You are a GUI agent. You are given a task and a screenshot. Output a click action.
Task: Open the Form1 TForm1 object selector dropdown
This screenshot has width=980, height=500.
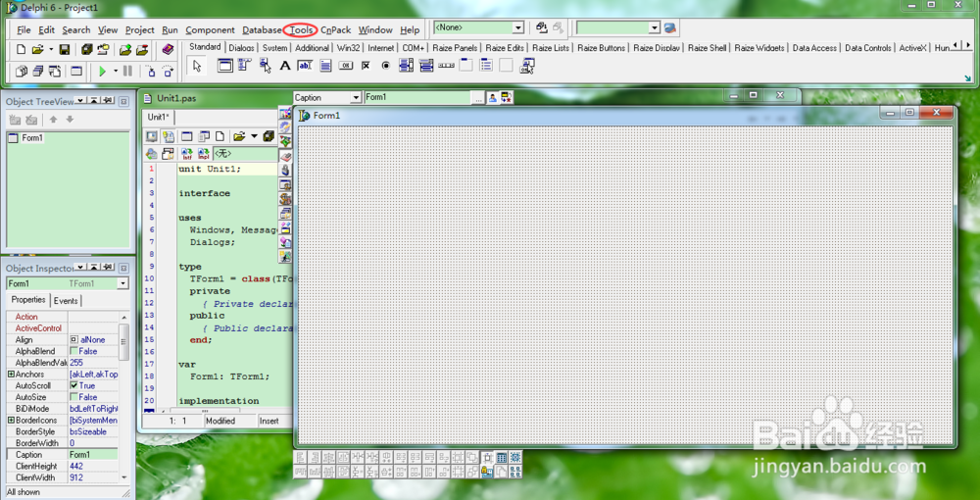pyautogui.click(x=122, y=283)
